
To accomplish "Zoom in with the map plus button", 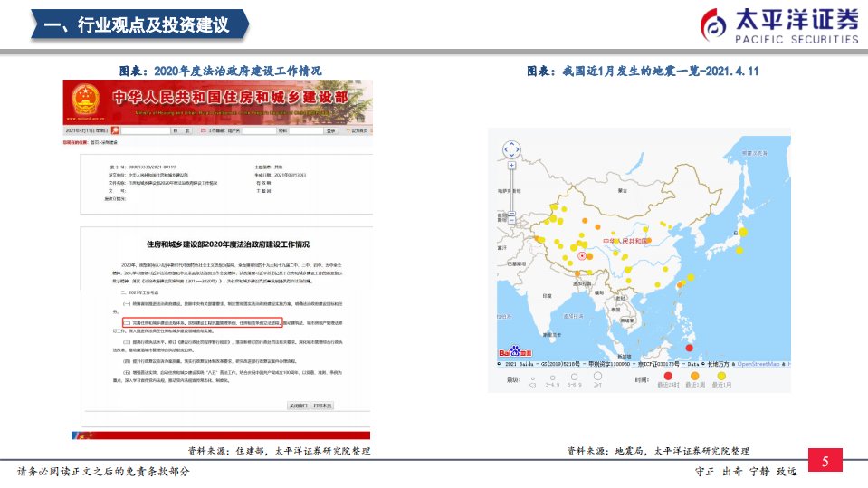I will 511,166.
